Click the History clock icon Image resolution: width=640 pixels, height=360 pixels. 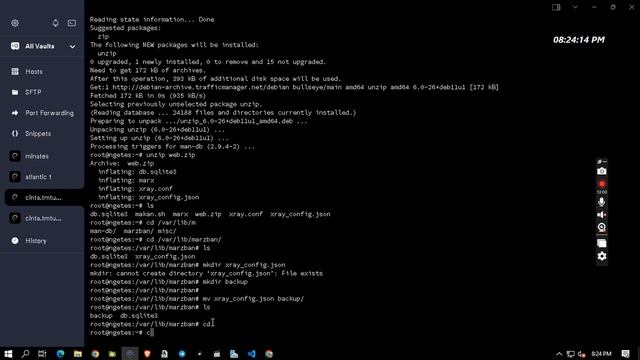(x=15, y=241)
